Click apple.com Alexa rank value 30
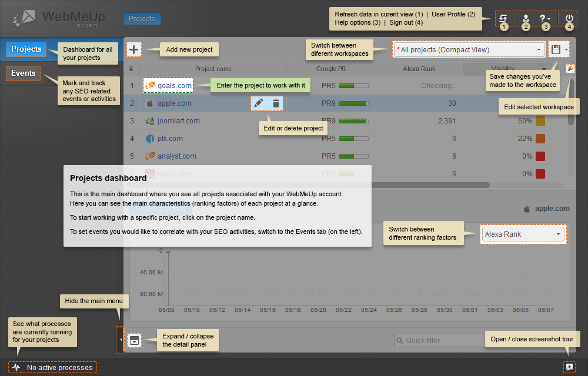Image resolution: width=588 pixels, height=376 pixels. tap(452, 103)
